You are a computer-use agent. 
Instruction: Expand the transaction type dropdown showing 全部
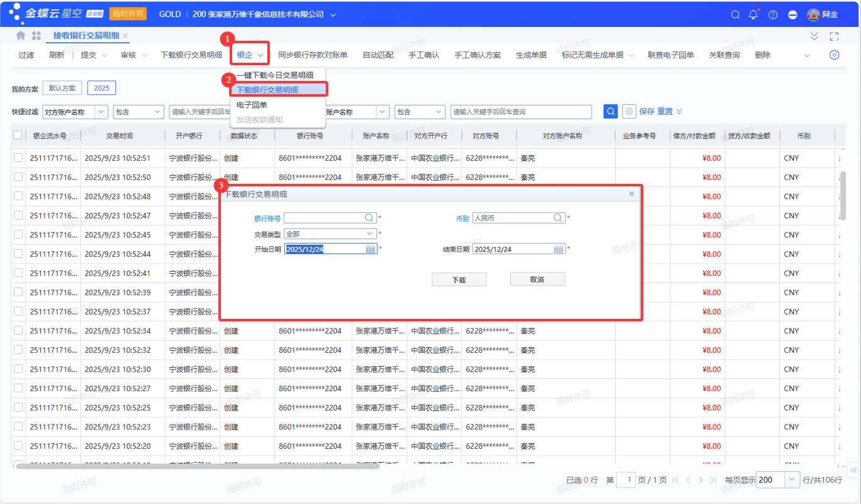pyautogui.click(x=370, y=233)
